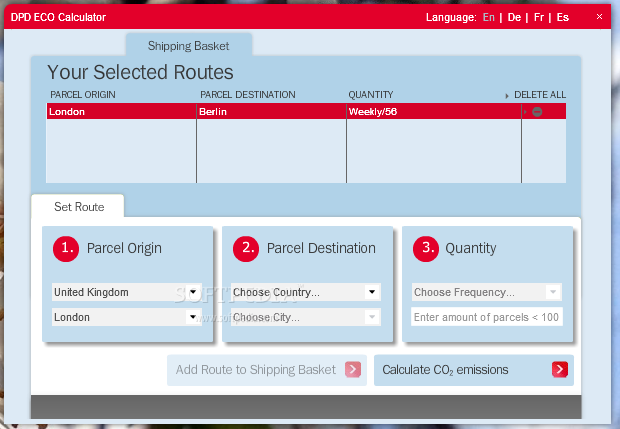Open the Choose Country destination dropdown

tap(306, 292)
